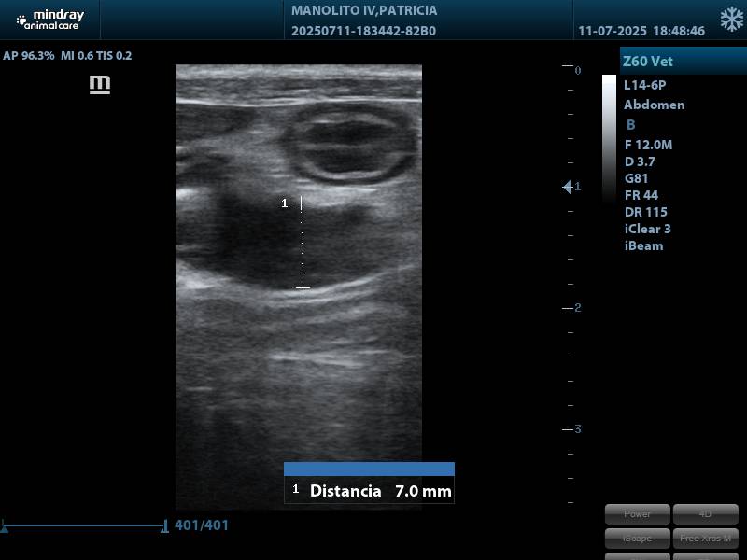The image size is (747, 560).
Task: Select the lower caliper cross marker
Action: pos(303,287)
